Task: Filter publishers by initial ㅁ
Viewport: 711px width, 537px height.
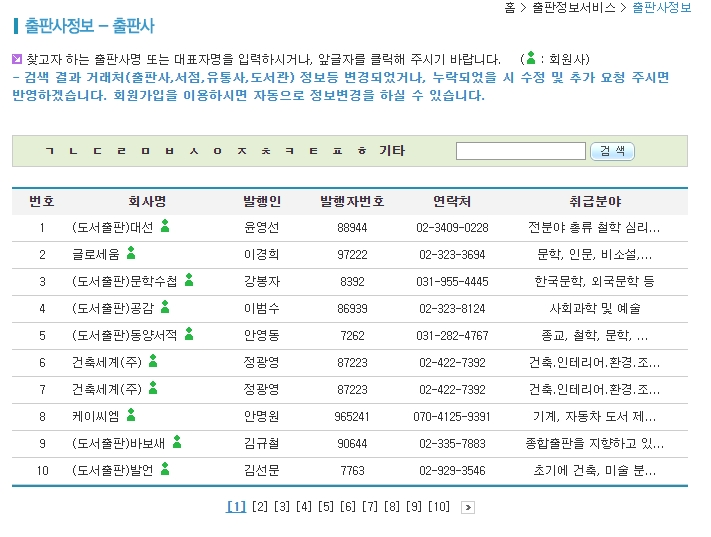Action: tap(146, 151)
